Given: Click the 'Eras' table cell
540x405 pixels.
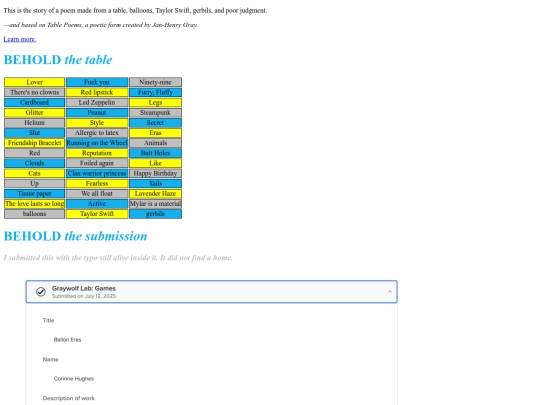Looking at the screenshot, I should click(x=155, y=133).
